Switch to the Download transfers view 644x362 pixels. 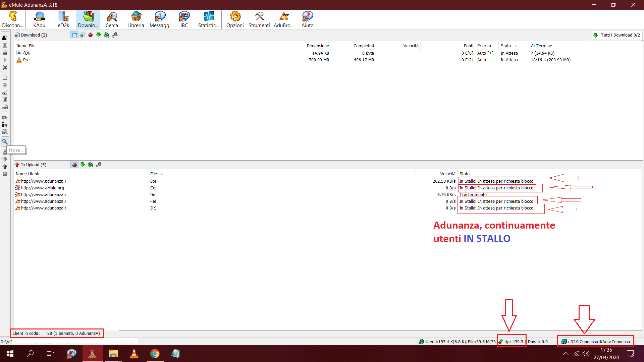pyautogui.click(x=88, y=19)
